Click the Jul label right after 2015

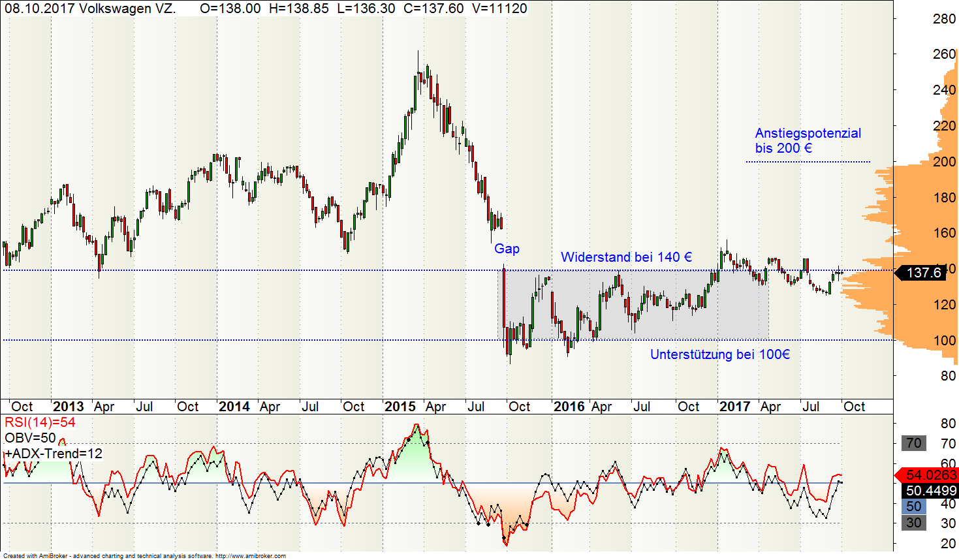click(x=476, y=407)
